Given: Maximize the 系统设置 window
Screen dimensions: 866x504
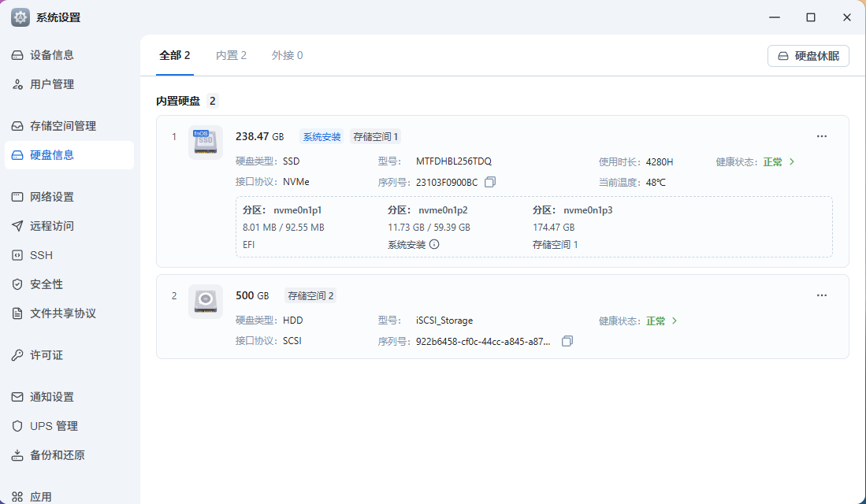Looking at the screenshot, I should coord(810,17).
